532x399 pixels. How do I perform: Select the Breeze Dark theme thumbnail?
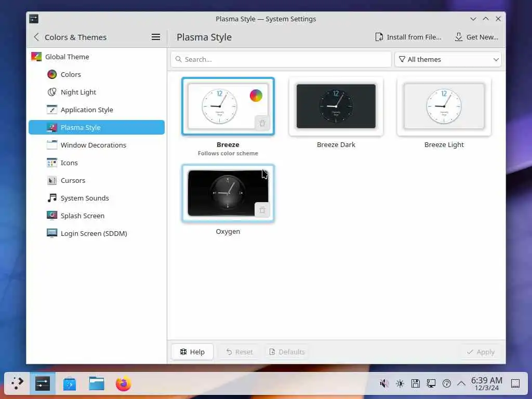click(x=336, y=106)
